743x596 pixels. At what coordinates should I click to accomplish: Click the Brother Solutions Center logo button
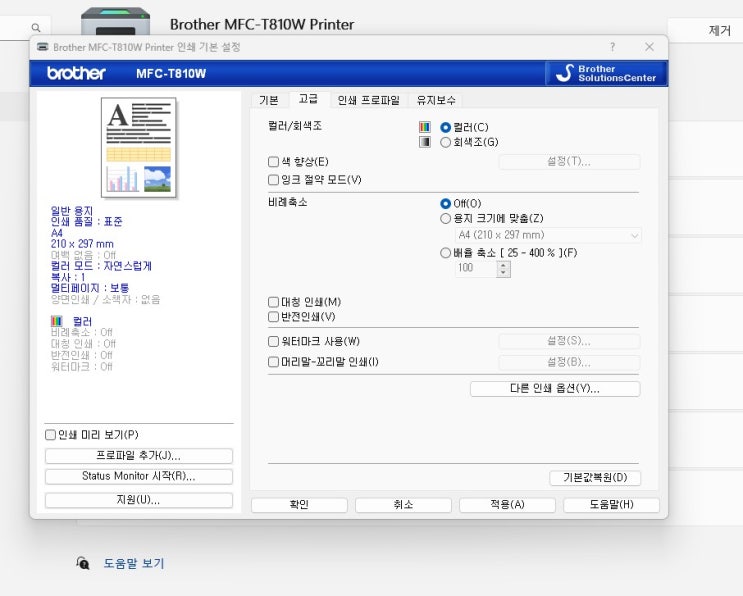[x=606, y=73]
